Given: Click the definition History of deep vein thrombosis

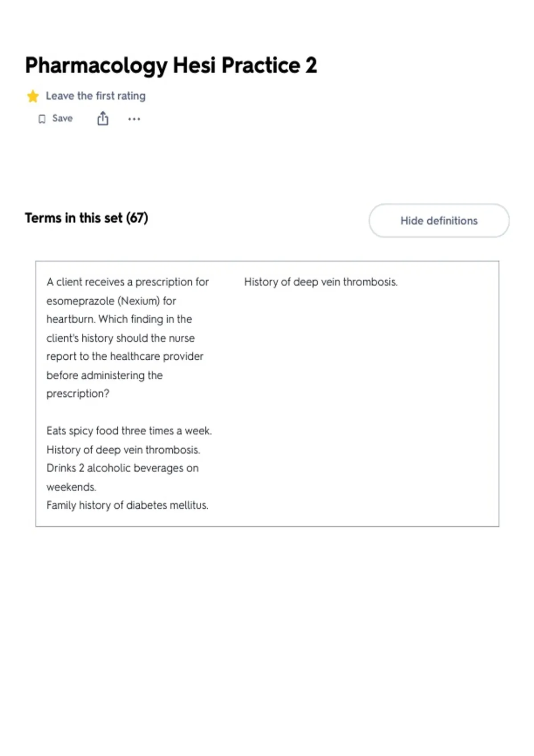Looking at the screenshot, I should (x=321, y=282).
